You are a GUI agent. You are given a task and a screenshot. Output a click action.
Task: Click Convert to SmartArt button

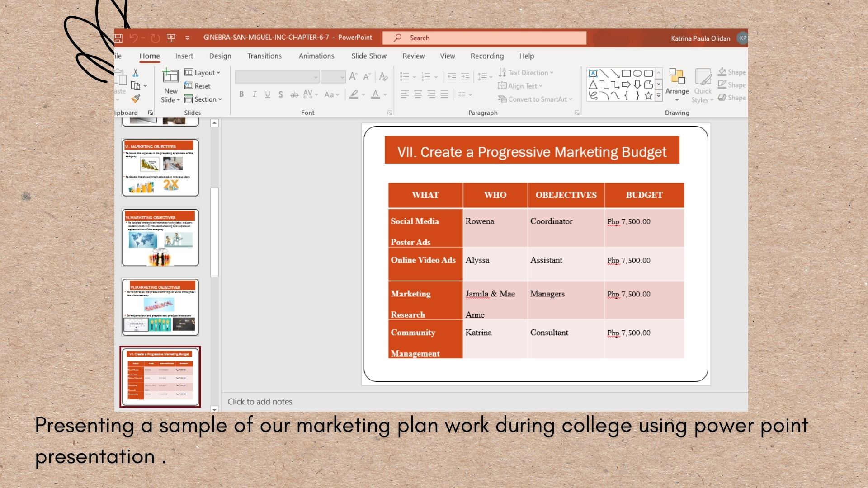[535, 99]
